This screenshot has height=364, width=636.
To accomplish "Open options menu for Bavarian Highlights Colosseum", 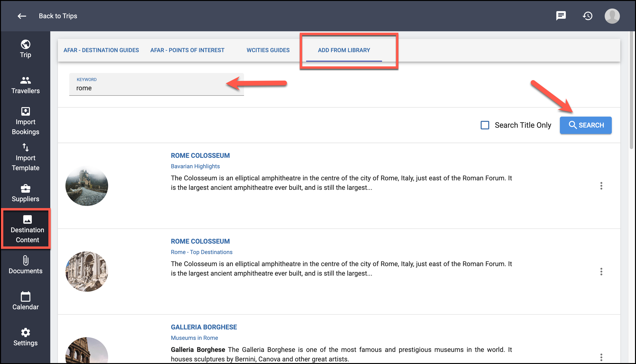I will point(601,186).
